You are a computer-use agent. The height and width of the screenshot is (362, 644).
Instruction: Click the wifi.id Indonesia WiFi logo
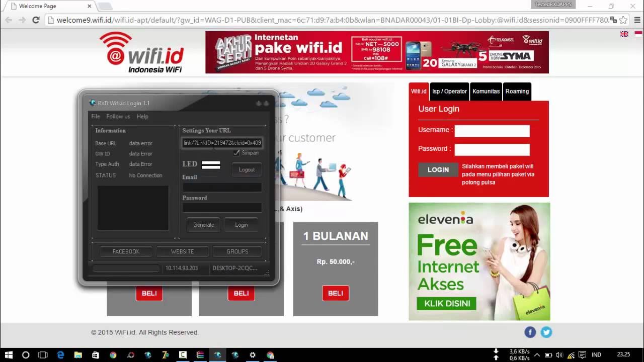point(142,52)
